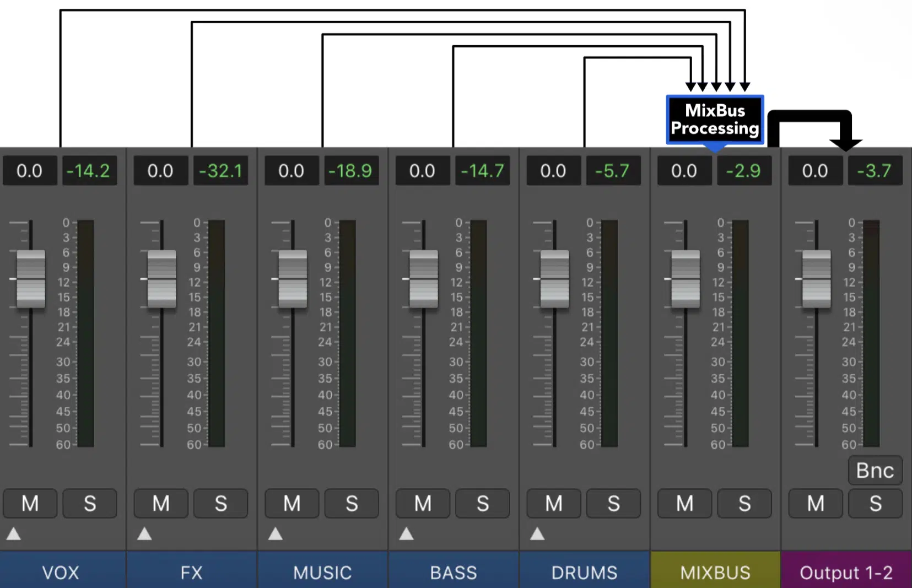Mute the MIXBUS channel
The height and width of the screenshot is (588, 912).
point(685,503)
